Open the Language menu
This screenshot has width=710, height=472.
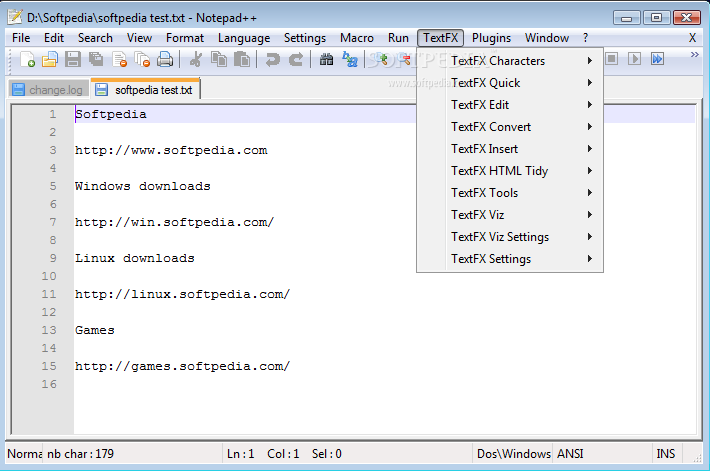[244, 38]
